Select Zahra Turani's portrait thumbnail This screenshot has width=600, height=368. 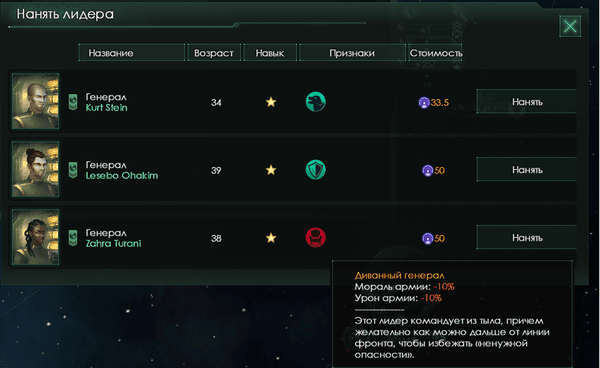[x=36, y=237]
